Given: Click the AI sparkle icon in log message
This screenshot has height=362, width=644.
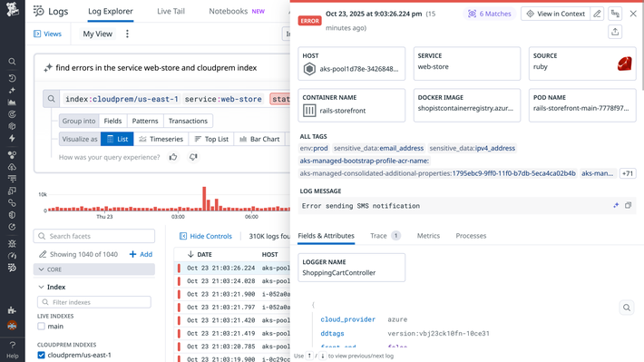Looking at the screenshot, I should [x=616, y=205].
